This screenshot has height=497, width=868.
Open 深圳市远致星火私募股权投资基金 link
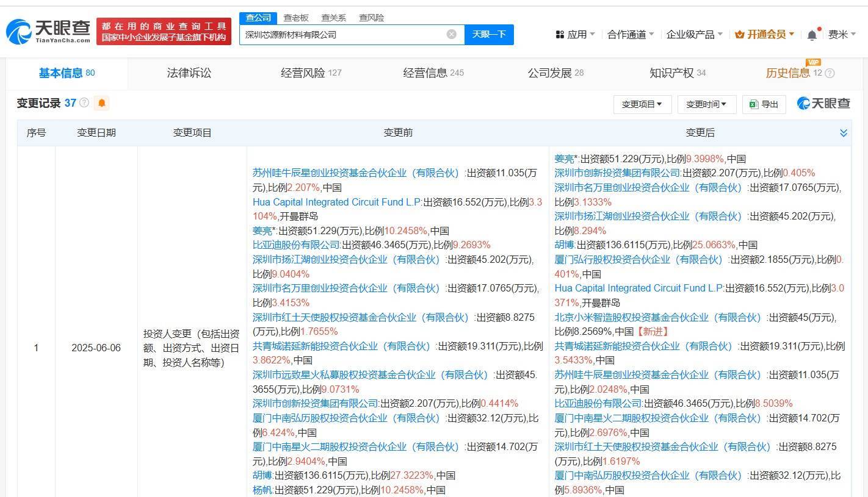[x=370, y=374]
